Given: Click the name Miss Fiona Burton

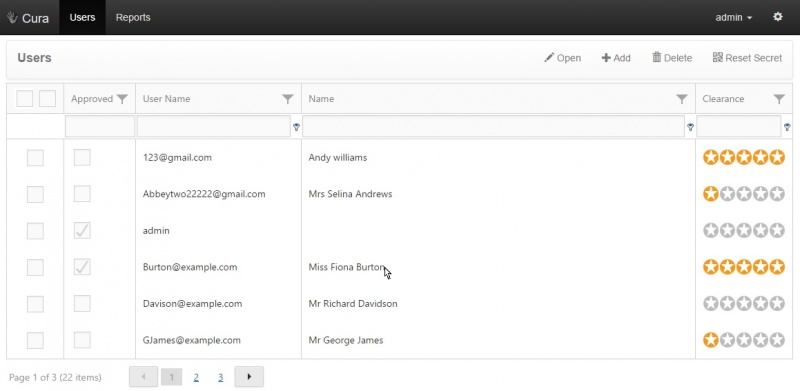Looking at the screenshot, I should (347, 267).
